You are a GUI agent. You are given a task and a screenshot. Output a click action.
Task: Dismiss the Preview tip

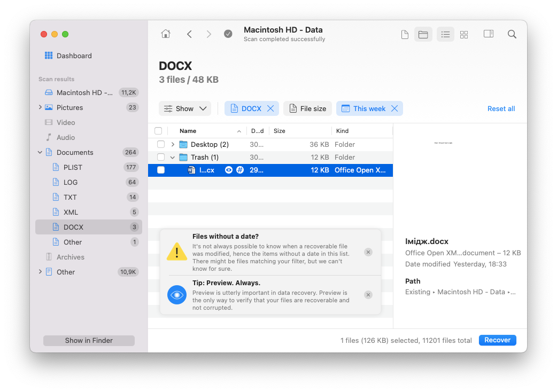point(368,295)
